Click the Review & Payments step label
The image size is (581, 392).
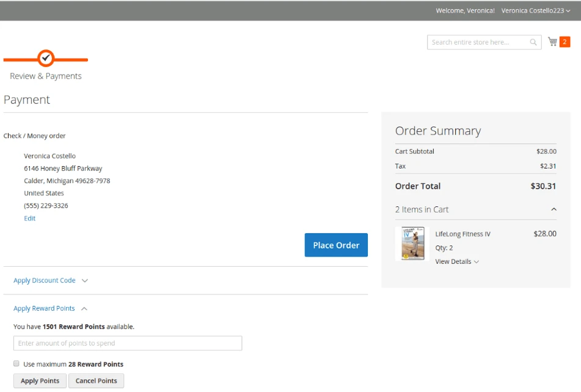(x=46, y=76)
